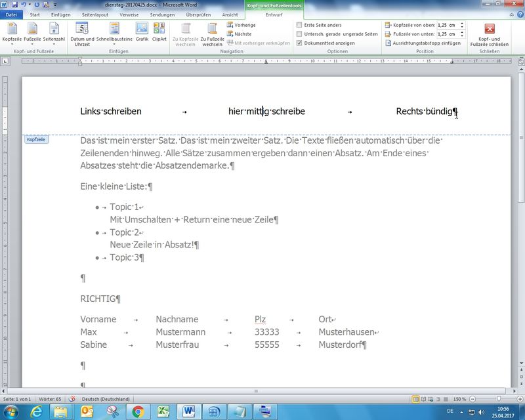
Task: Open Google Chrome from the taskbar
Action: click(x=138, y=411)
